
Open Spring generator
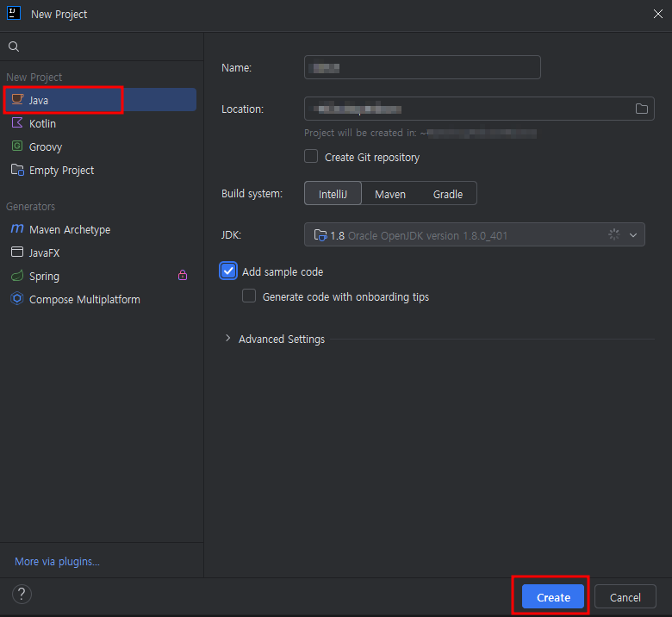point(100,276)
